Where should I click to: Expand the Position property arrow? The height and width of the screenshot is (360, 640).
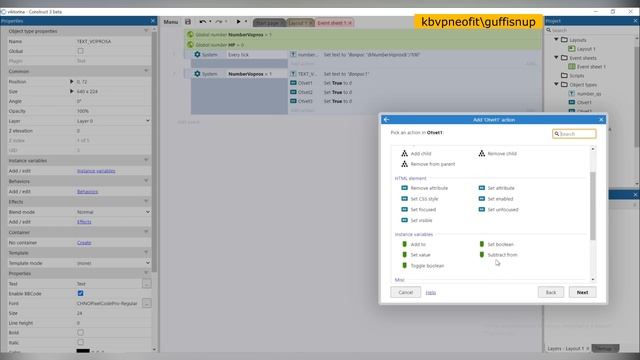(x=72, y=82)
